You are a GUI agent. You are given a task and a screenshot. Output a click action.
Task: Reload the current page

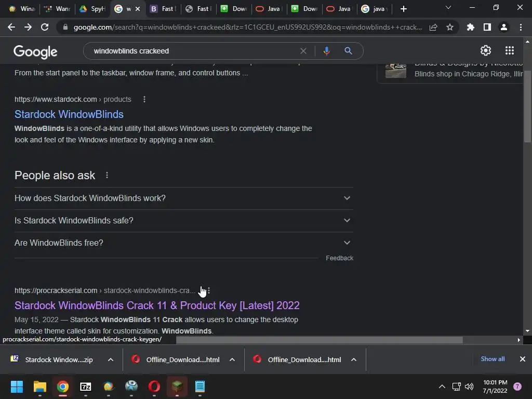point(45,27)
